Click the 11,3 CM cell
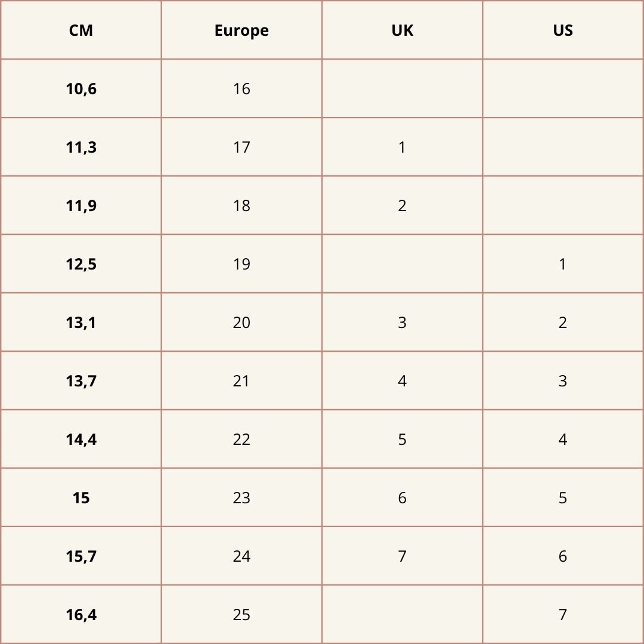This screenshot has height=644, width=644. point(81,147)
